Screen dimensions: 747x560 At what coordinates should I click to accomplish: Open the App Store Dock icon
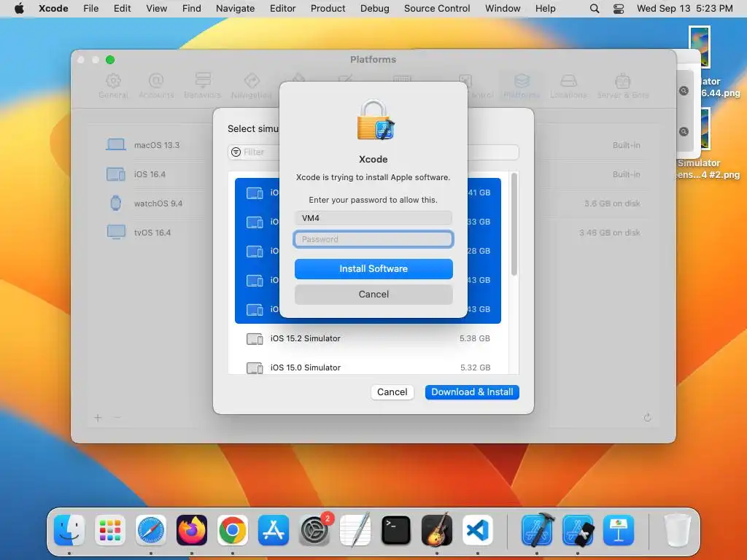274,530
